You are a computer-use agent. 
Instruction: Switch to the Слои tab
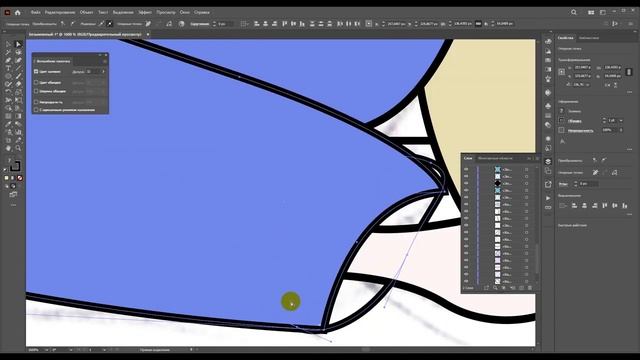tap(468, 158)
